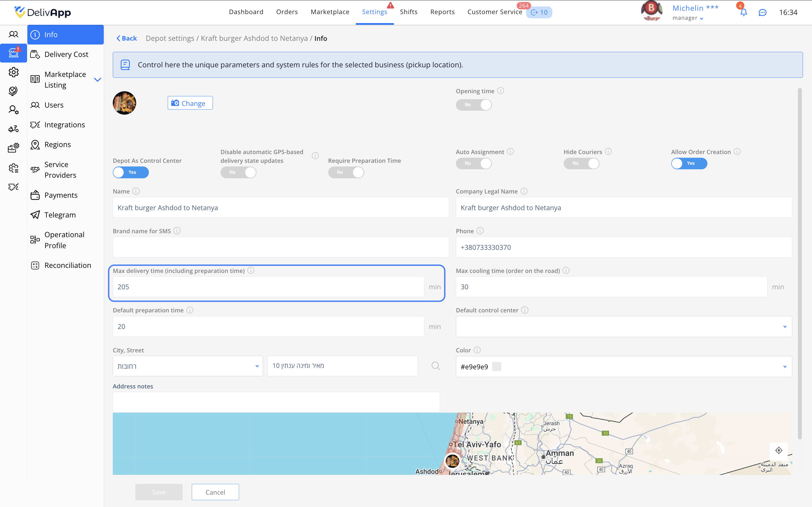Click the address search magnifier icon
Viewport: 812px width, 507px height.
pos(436,366)
